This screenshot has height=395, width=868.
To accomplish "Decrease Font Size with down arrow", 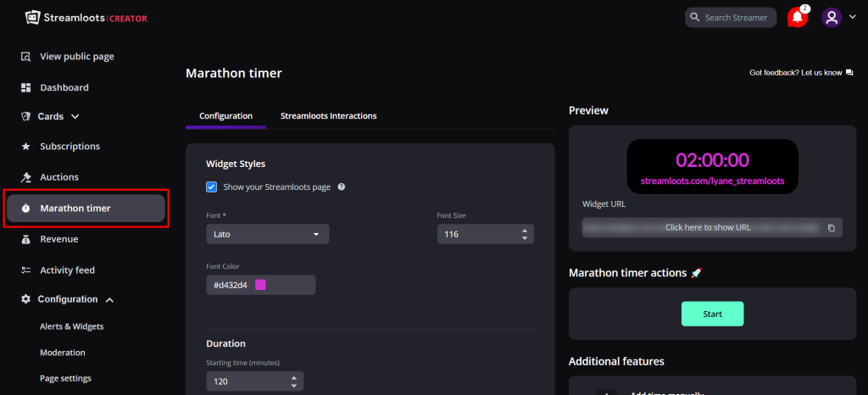I will click(524, 238).
